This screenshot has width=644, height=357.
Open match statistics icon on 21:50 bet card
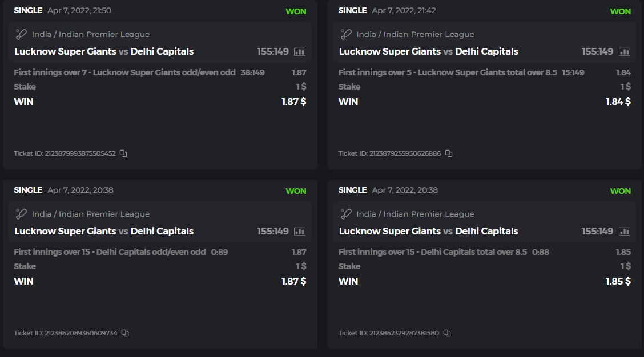[x=300, y=52]
